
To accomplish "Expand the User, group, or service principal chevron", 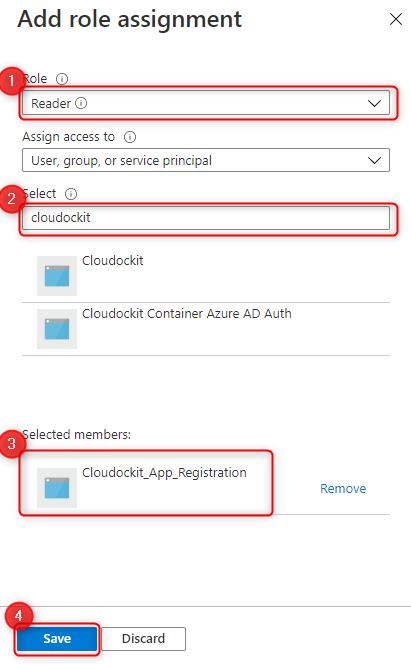I will 374,160.
